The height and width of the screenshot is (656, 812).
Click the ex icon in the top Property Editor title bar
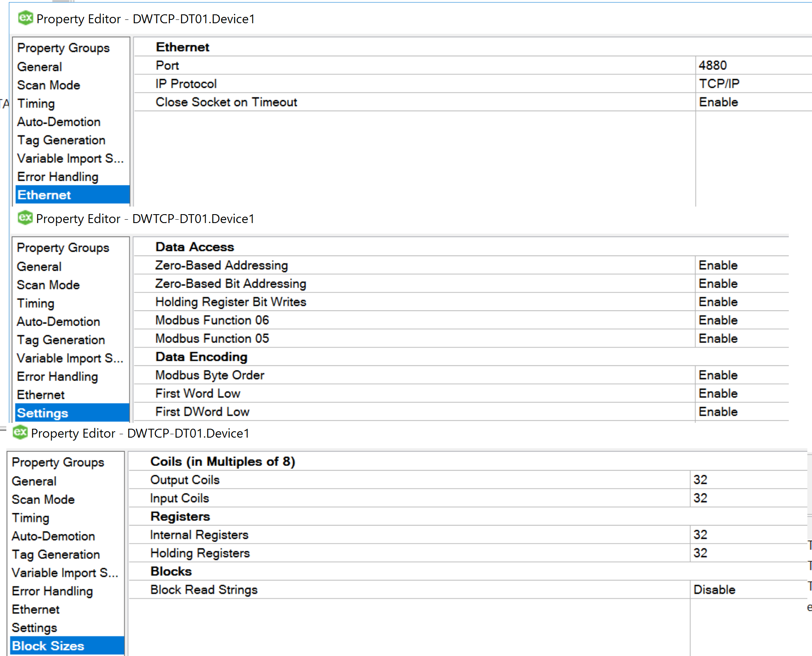[x=25, y=19]
